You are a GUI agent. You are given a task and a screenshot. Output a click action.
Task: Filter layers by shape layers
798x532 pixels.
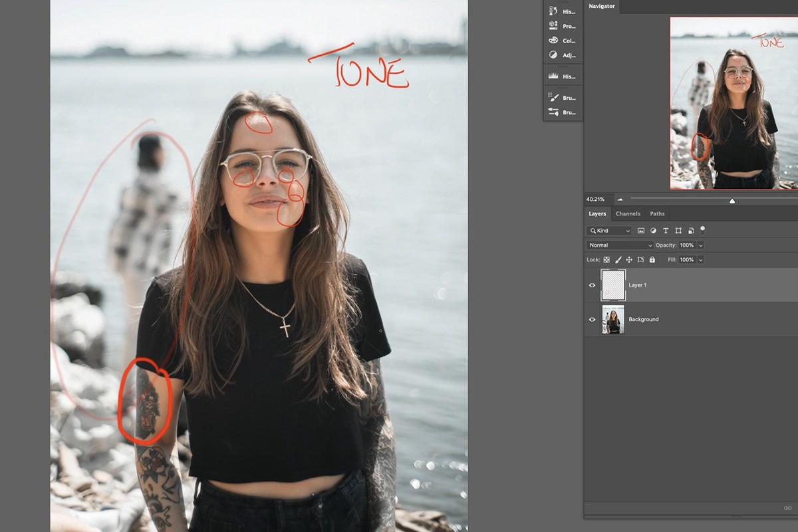(678, 231)
